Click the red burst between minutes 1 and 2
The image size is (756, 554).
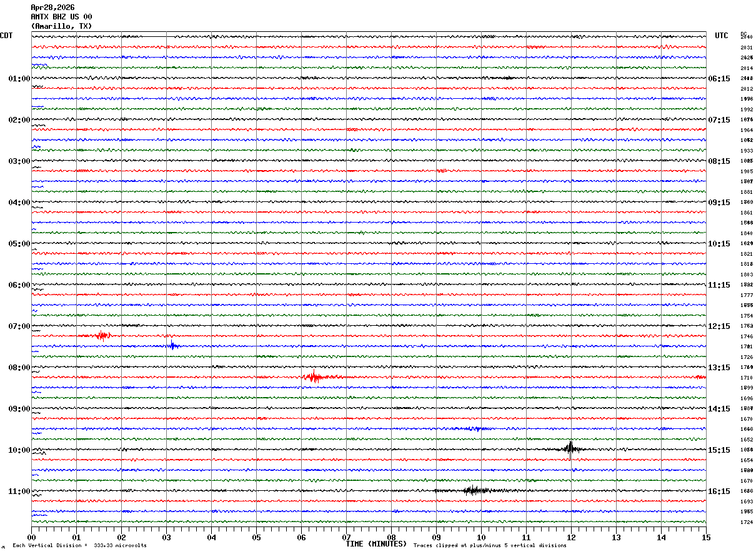(x=100, y=336)
